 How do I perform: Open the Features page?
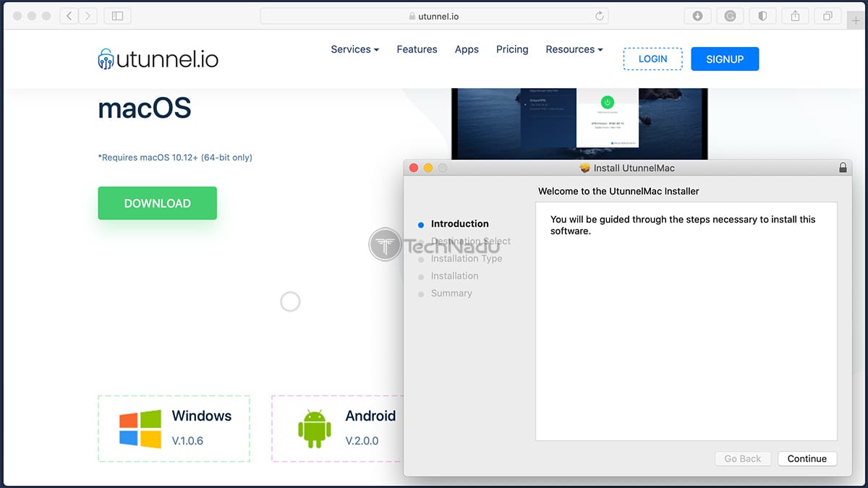(417, 49)
